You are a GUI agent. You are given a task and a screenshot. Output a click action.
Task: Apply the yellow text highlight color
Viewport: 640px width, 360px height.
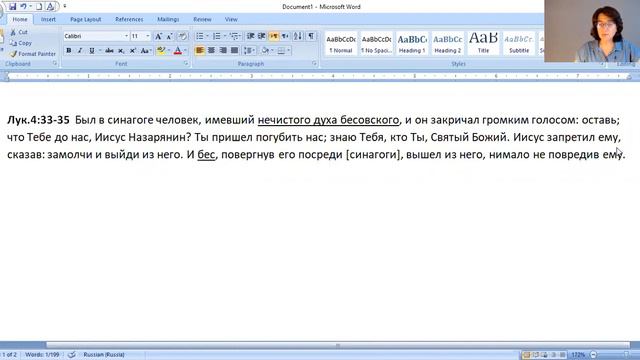[x=160, y=51]
